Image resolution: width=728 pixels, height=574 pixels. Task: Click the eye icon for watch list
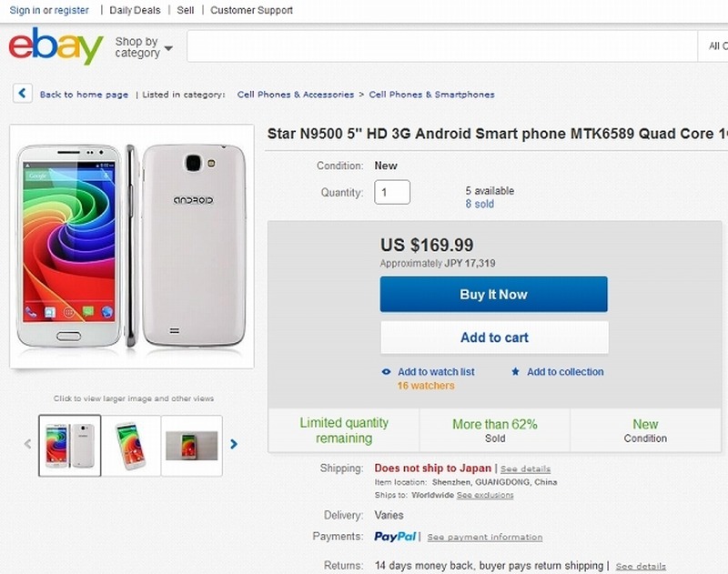(387, 372)
